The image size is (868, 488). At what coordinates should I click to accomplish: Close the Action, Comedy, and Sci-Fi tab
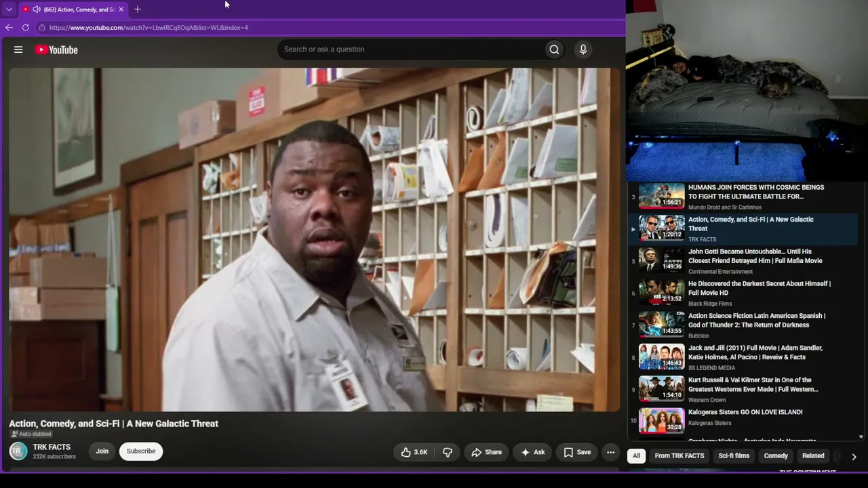point(121,9)
